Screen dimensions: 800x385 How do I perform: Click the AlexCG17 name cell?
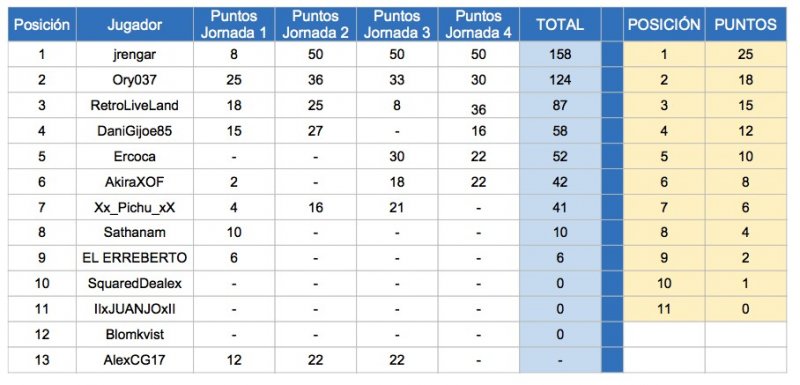[135, 360]
